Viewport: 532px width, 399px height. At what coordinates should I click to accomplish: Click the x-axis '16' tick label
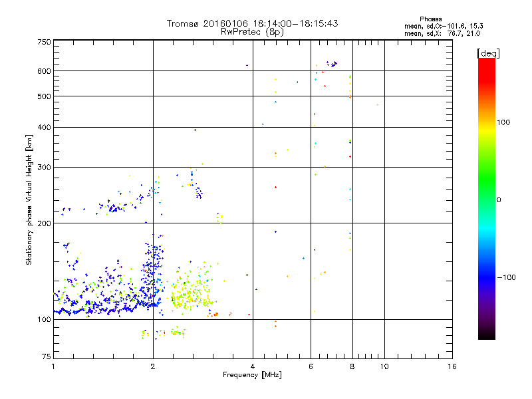click(452, 366)
